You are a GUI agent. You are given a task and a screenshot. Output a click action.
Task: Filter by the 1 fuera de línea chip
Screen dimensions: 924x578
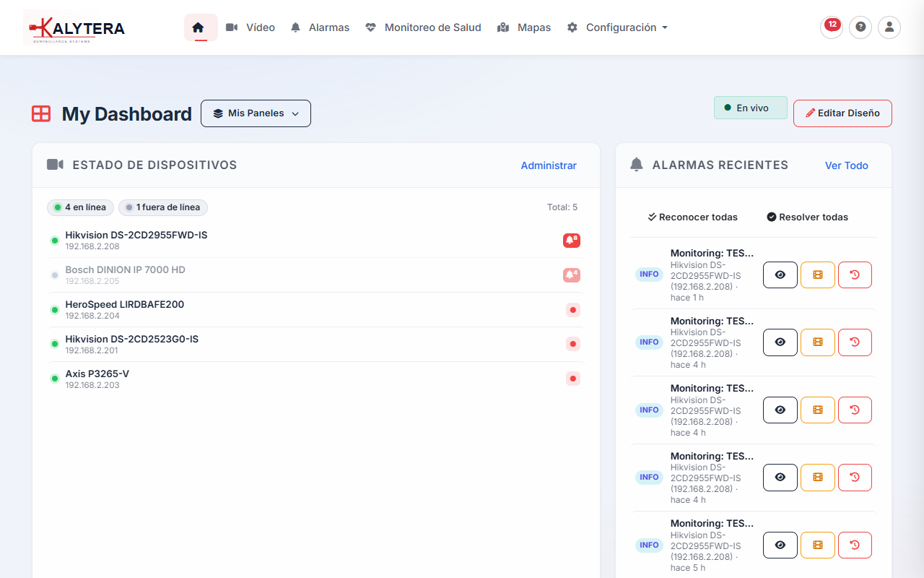163,207
